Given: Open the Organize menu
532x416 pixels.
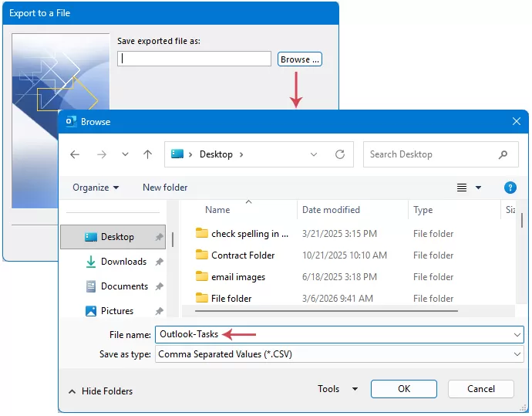Looking at the screenshot, I should 96,188.
